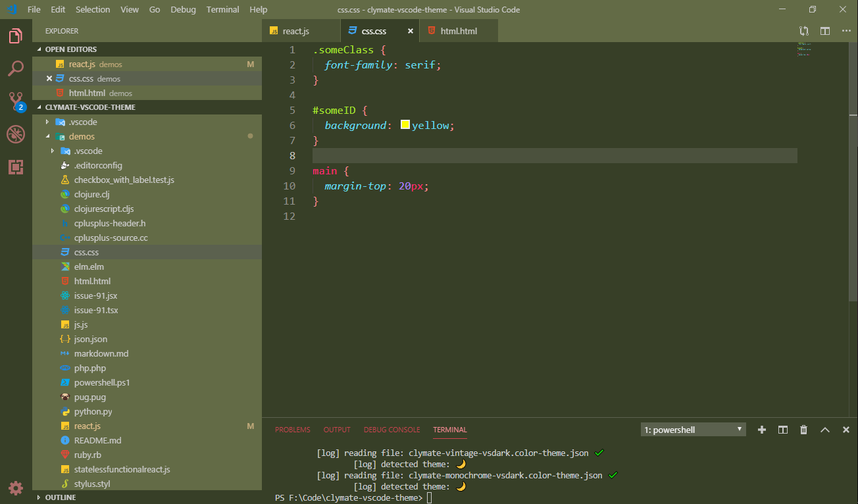Switch to the react.js editor tab

(x=301, y=31)
